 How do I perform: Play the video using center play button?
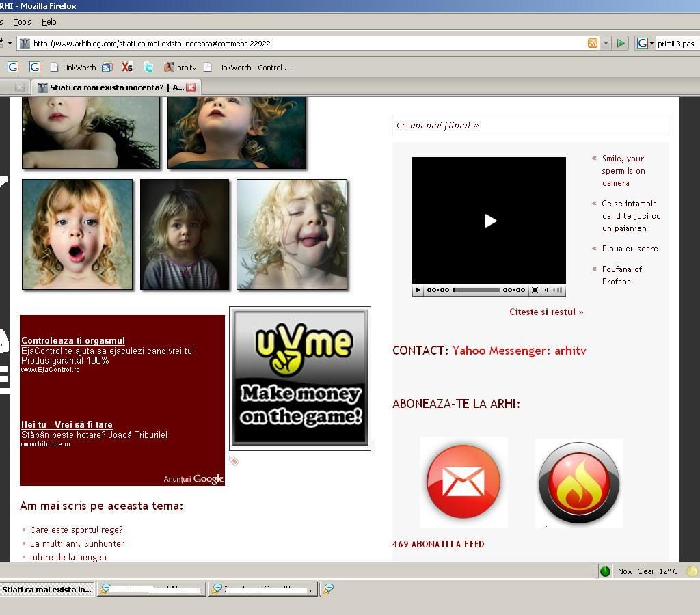[x=489, y=220]
